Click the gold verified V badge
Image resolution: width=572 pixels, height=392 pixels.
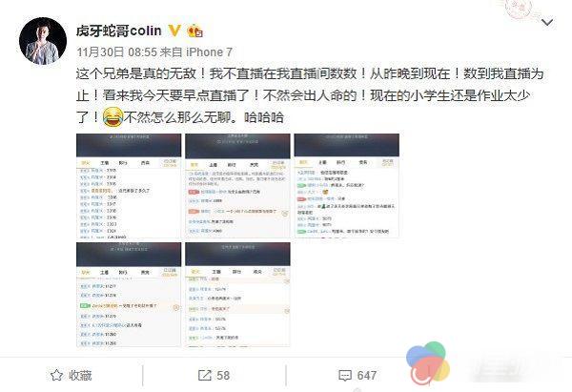[x=174, y=31]
